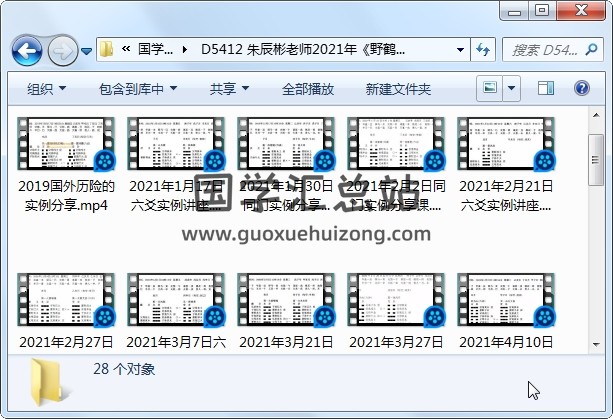Select the 2021年2月21日 六爻实例讲座 video thumbnail
The width and height of the screenshot is (613, 419).
pyautogui.click(x=506, y=143)
